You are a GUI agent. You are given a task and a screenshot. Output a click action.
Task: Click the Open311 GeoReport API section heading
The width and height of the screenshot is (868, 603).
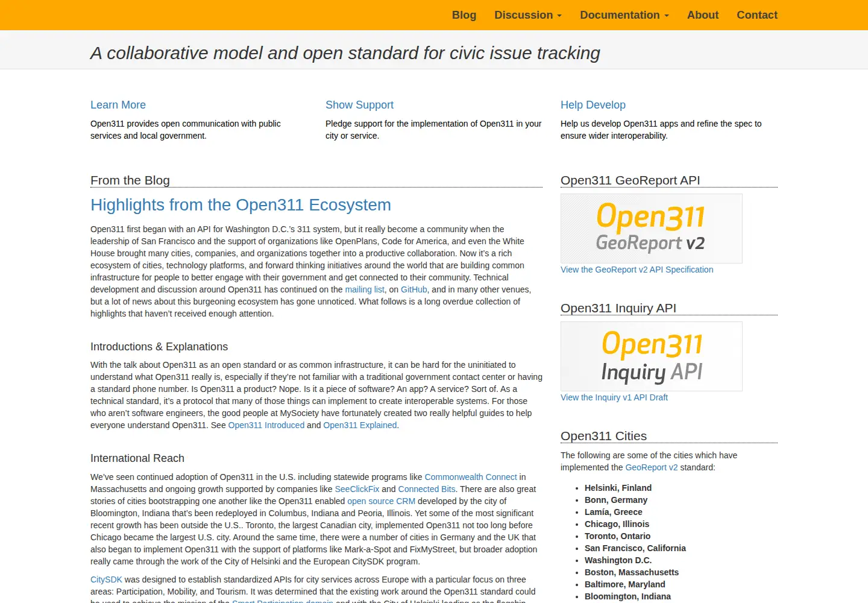coord(630,180)
